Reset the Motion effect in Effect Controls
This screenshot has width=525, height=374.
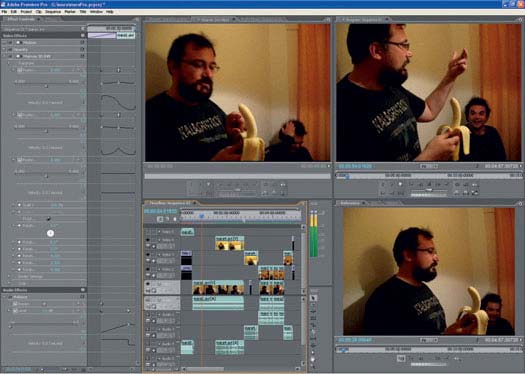pyautogui.click(x=82, y=43)
